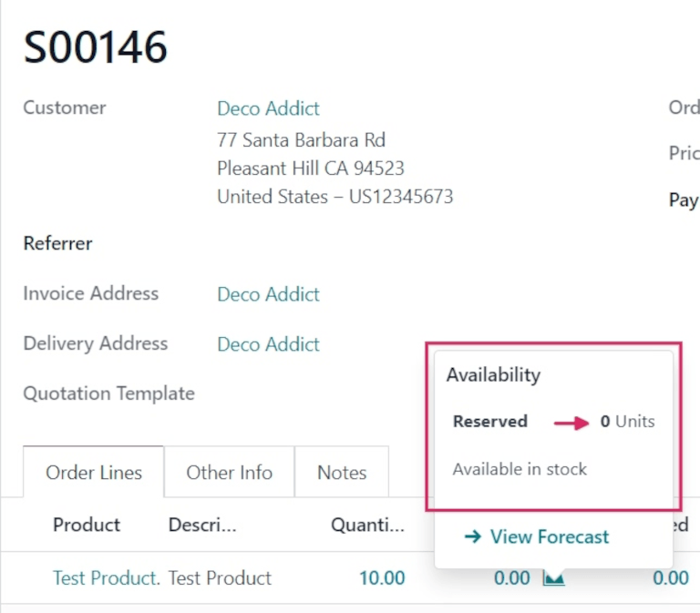This screenshot has height=613, width=700.
Task: Click the Invoice Address Deco Addict link
Action: tap(268, 294)
